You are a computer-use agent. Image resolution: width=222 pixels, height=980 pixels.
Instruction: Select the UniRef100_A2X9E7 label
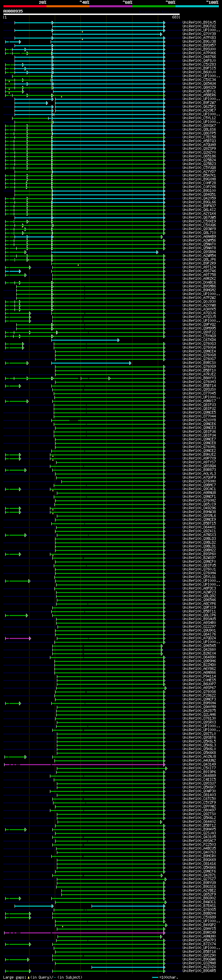click(199, 110)
